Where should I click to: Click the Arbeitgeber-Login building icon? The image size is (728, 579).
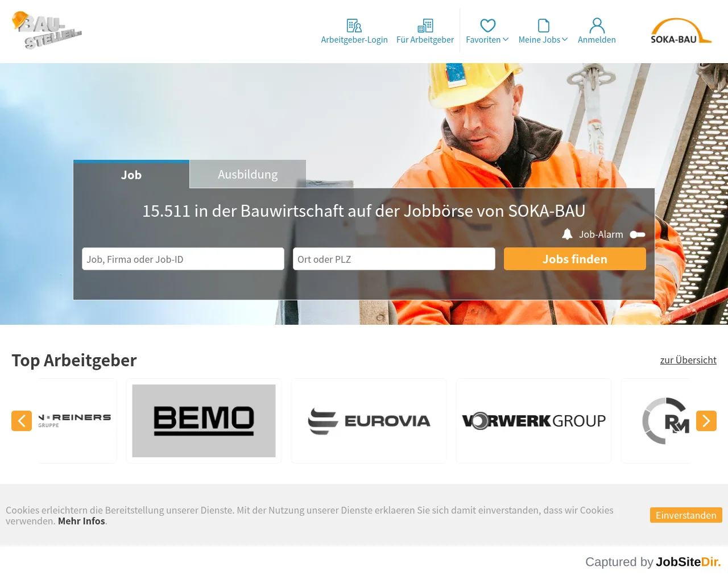[x=354, y=26]
